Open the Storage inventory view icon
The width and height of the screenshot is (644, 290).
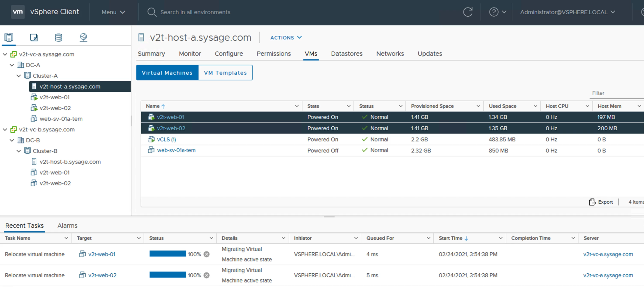(58, 38)
